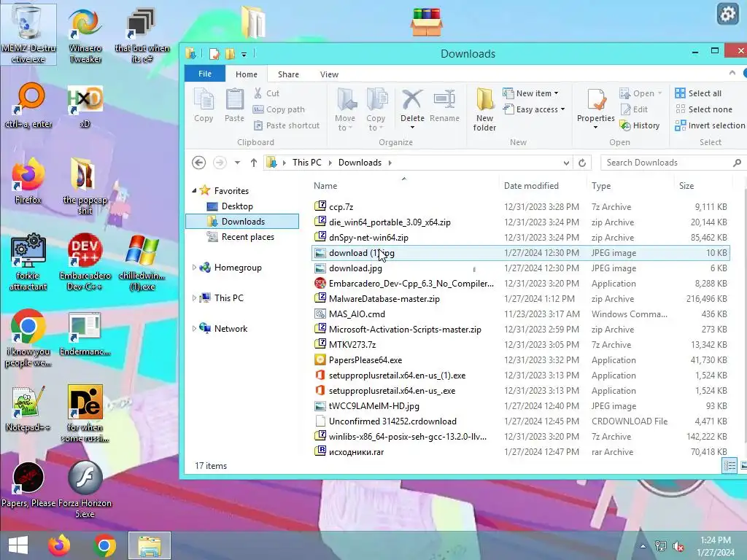The height and width of the screenshot is (560, 747).
Task: Click the HxD desktop shortcut
Action: pyautogui.click(x=85, y=106)
